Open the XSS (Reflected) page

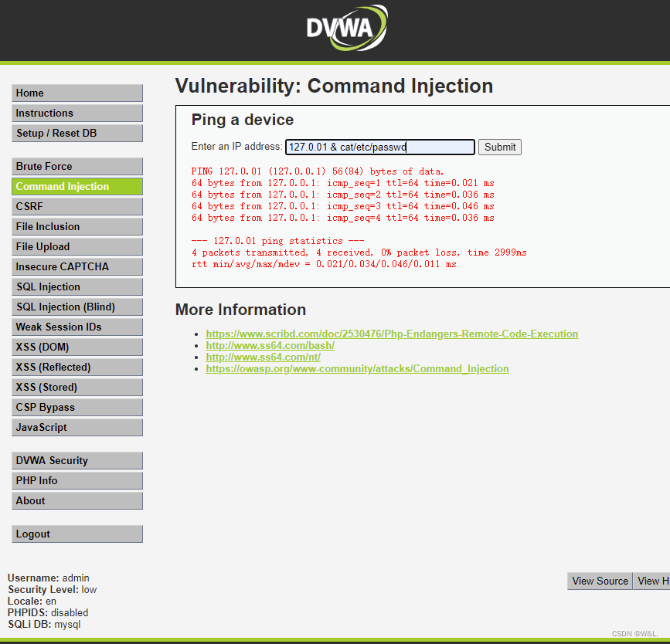(x=77, y=368)
